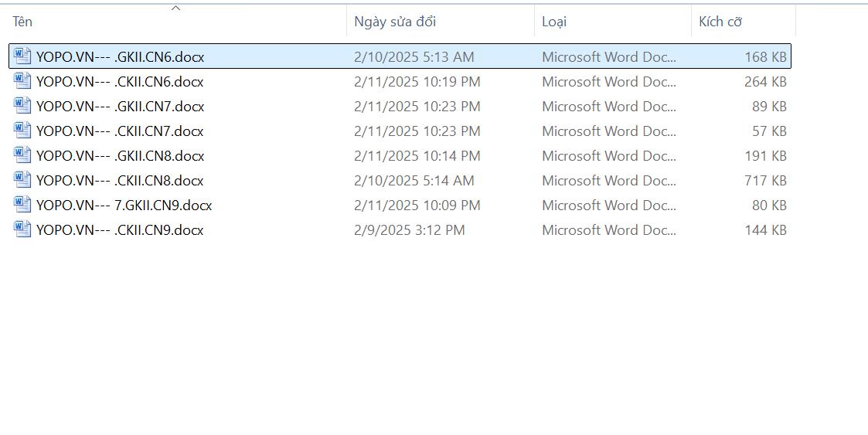Click the sort direction arrow above Tên
Viewport: 868px width, 435px height.
pyautogui.click(x=175, y=8)
